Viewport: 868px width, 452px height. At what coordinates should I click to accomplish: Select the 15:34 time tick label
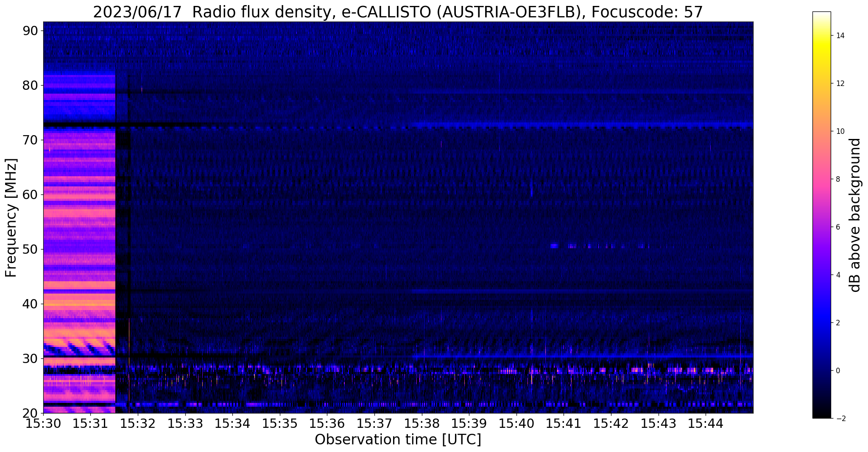coord(232,423)
